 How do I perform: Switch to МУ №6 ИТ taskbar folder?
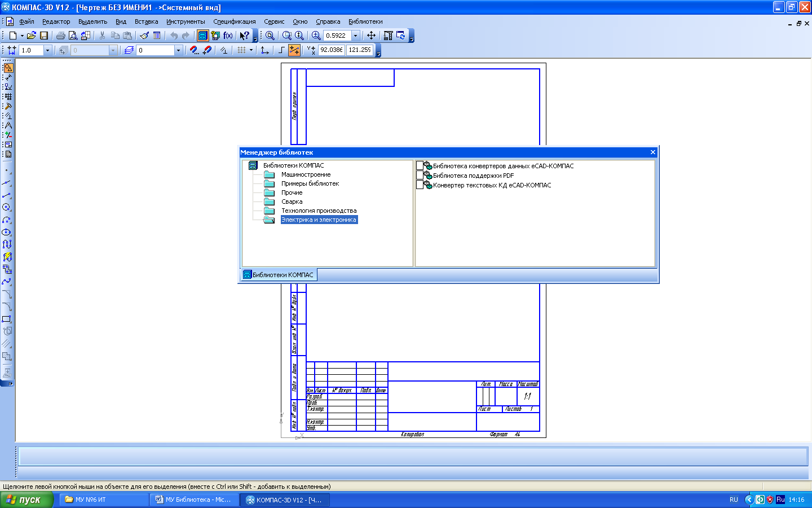pyautogui.click(x=105, y=500)
